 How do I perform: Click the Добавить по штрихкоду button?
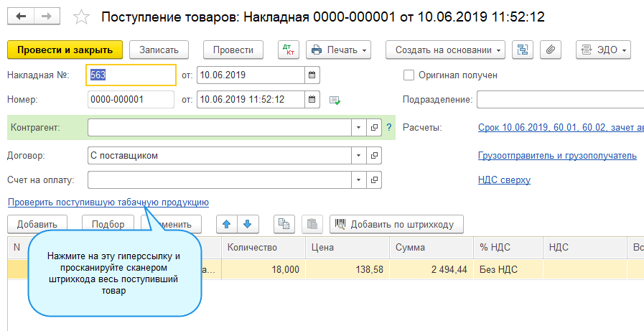click(x=396, y=224)
